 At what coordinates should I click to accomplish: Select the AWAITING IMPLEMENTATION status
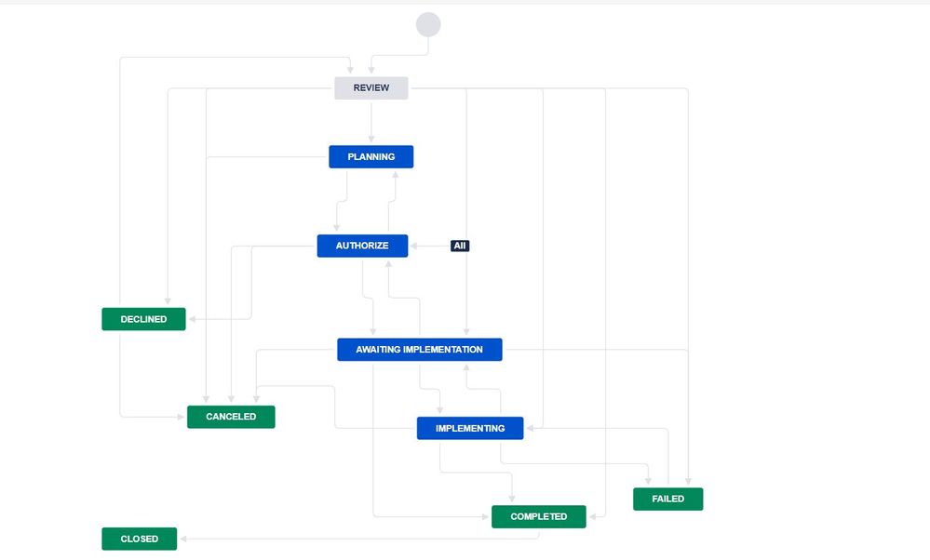(419, 350)
